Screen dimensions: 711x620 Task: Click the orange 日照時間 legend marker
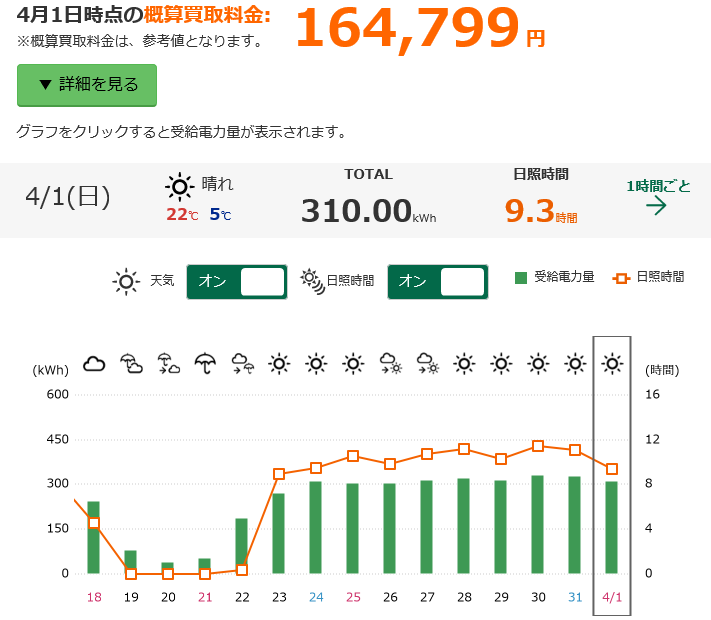coord(621,278)
